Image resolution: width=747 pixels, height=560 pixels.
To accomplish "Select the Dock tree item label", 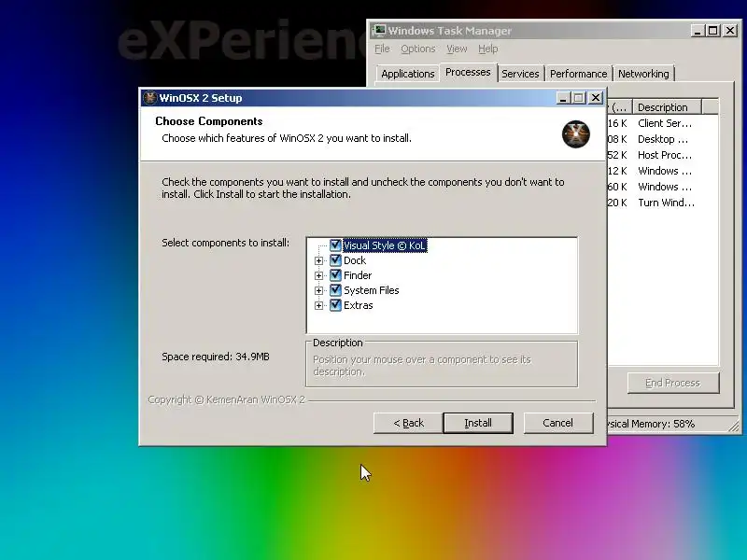I will tap(355, 260).
